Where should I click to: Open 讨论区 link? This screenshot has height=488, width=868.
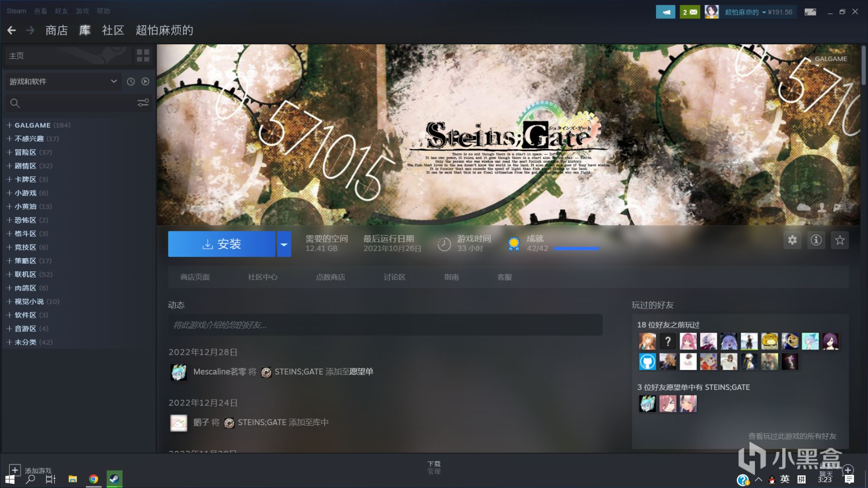tap(394, 277)
